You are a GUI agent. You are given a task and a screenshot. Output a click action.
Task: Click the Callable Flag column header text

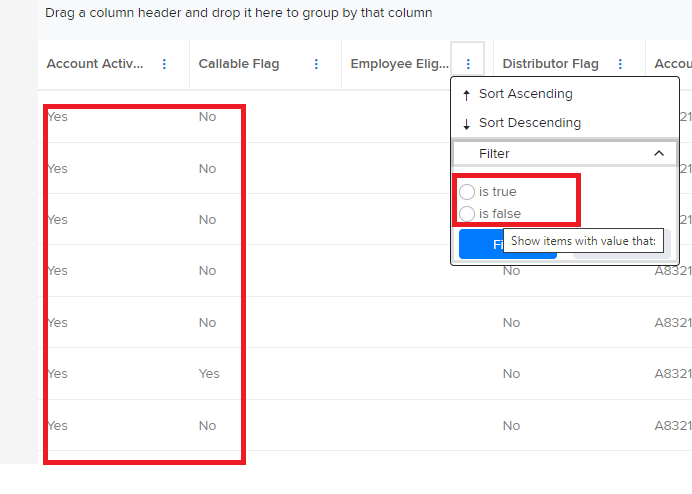point(239,64)
